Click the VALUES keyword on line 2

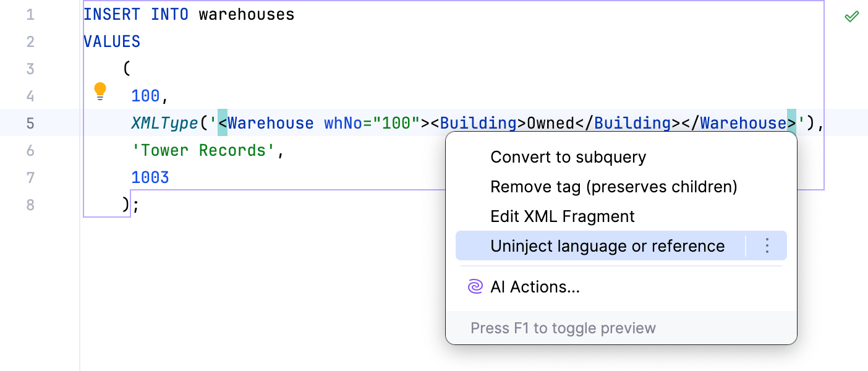point(112,41)
